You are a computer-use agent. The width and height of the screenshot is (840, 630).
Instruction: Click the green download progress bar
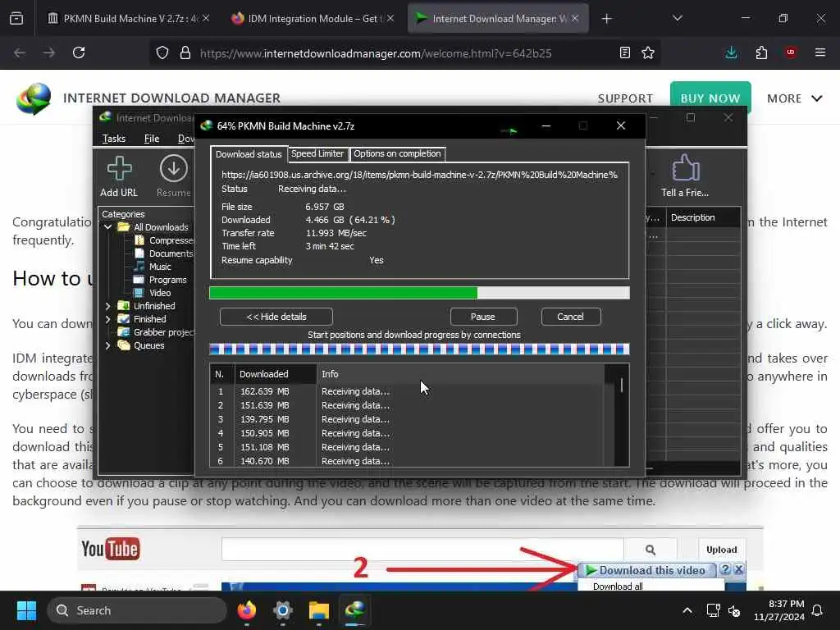point(419,293)
